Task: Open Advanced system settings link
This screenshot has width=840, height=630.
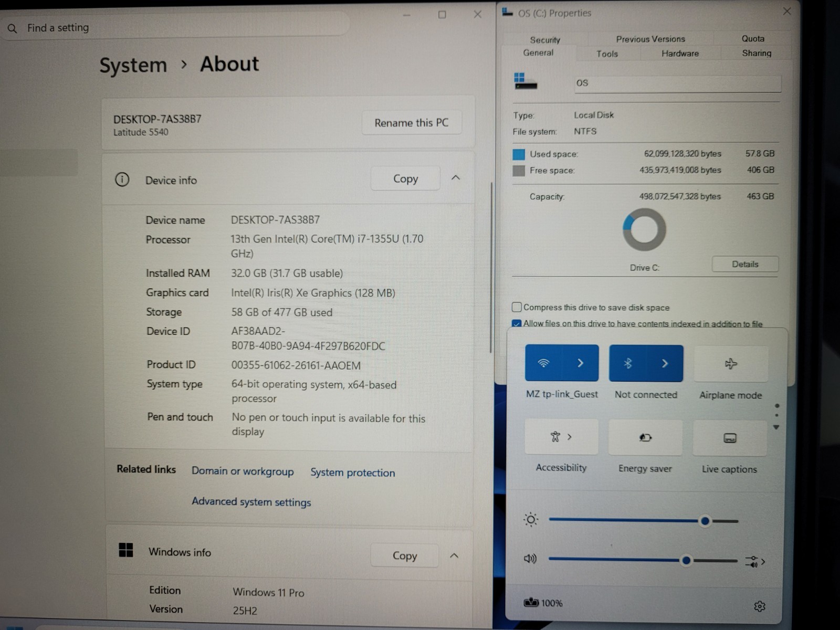Action: click(251, 502)
